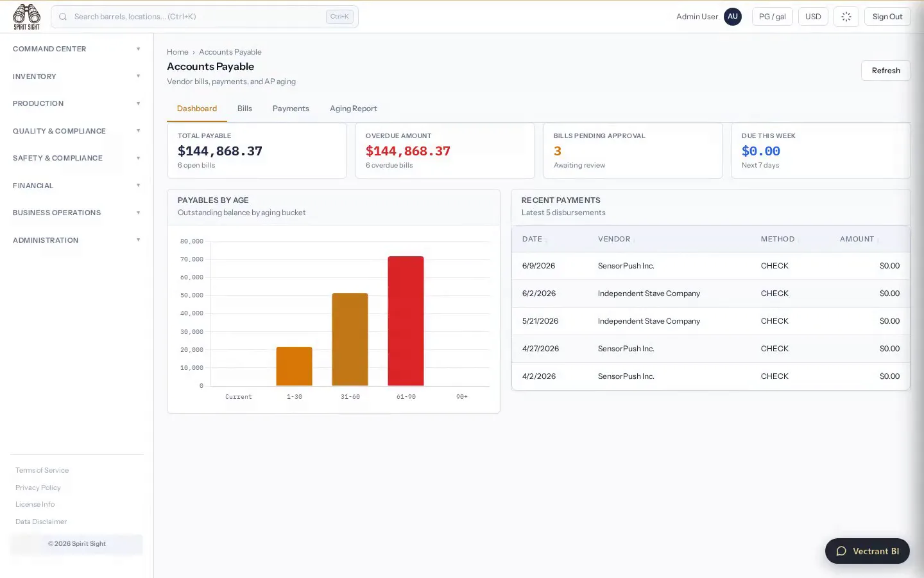924x578 pixels.
Task: Expand the Command Center menu
Action: tap(76, 49)
